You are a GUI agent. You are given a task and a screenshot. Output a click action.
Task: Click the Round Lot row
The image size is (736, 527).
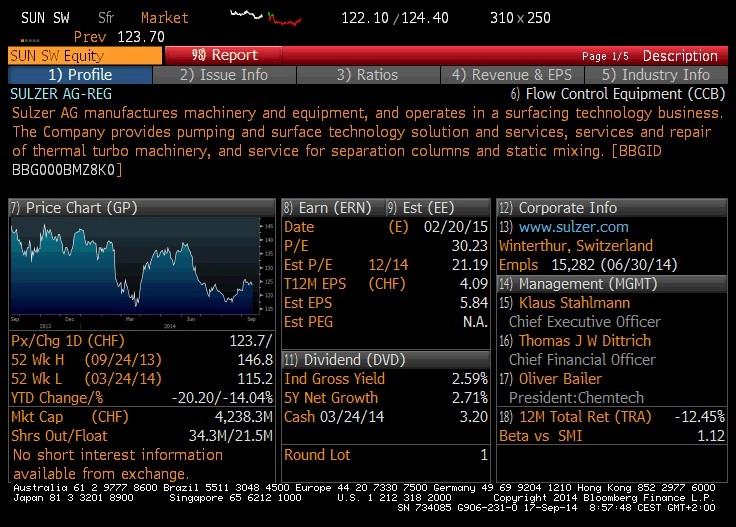pyautogui.click(x=386, y=455)
